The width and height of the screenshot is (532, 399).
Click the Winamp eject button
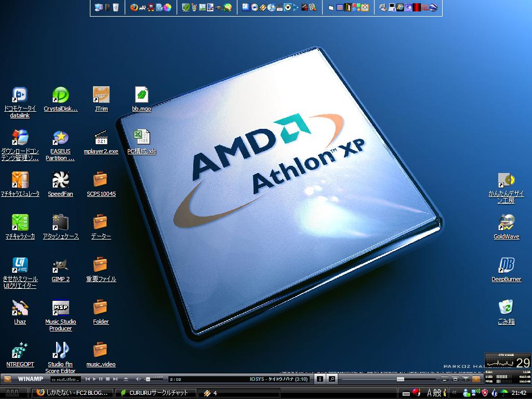click(126, 379)
